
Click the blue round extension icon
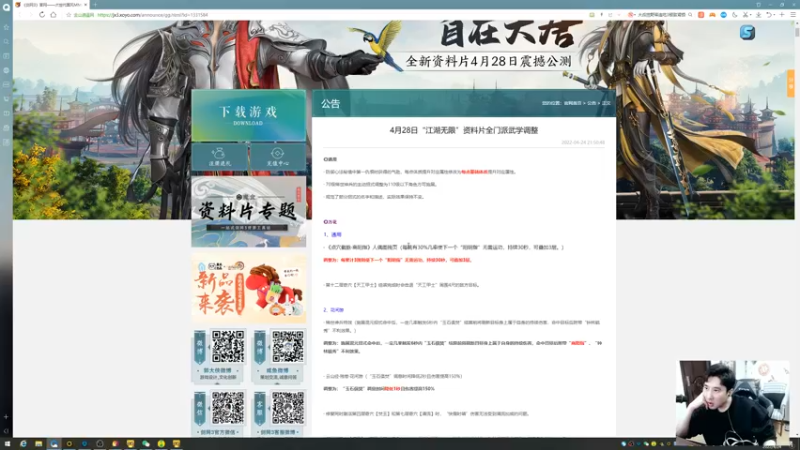point(723,15)
